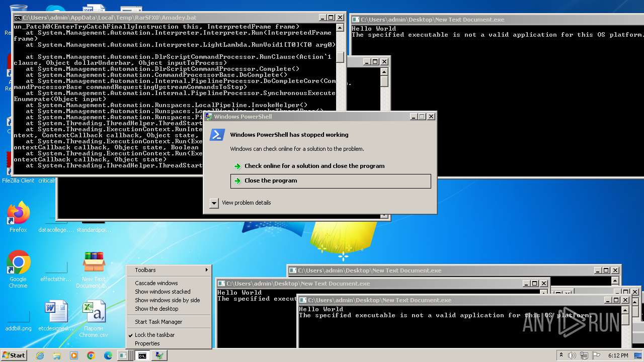
Task: Launch Microsoft Edge from the taskbar
Action: tap(108, 355)
